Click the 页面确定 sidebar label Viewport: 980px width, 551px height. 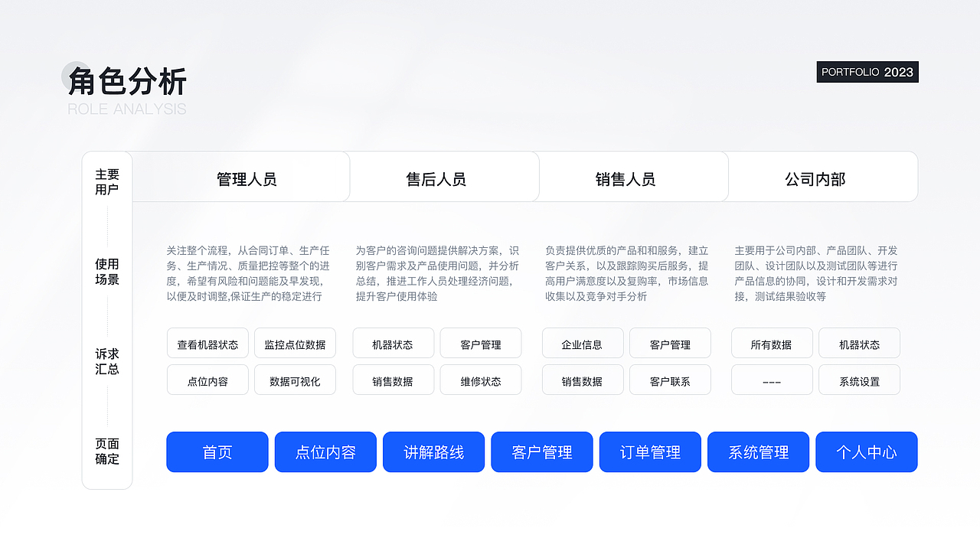107,451
